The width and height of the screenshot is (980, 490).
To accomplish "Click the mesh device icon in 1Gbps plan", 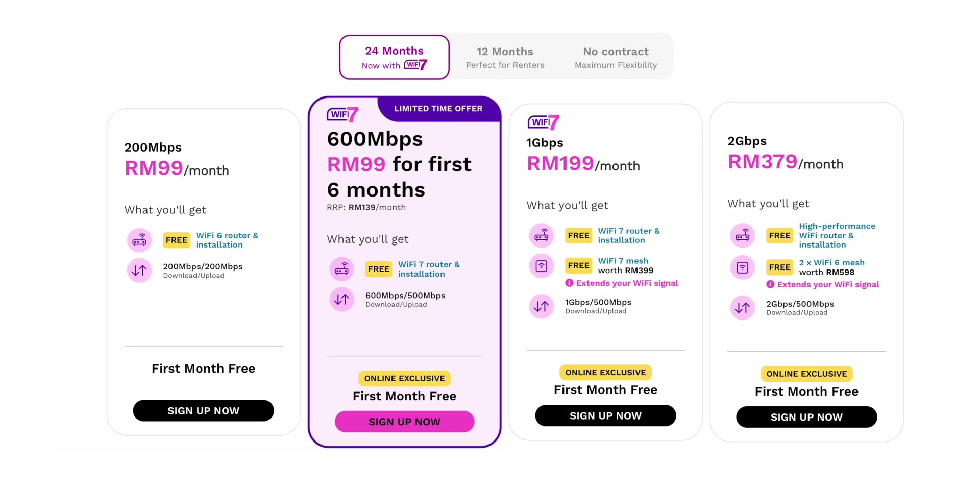I will pyautogui.click(x=542, y=265).
